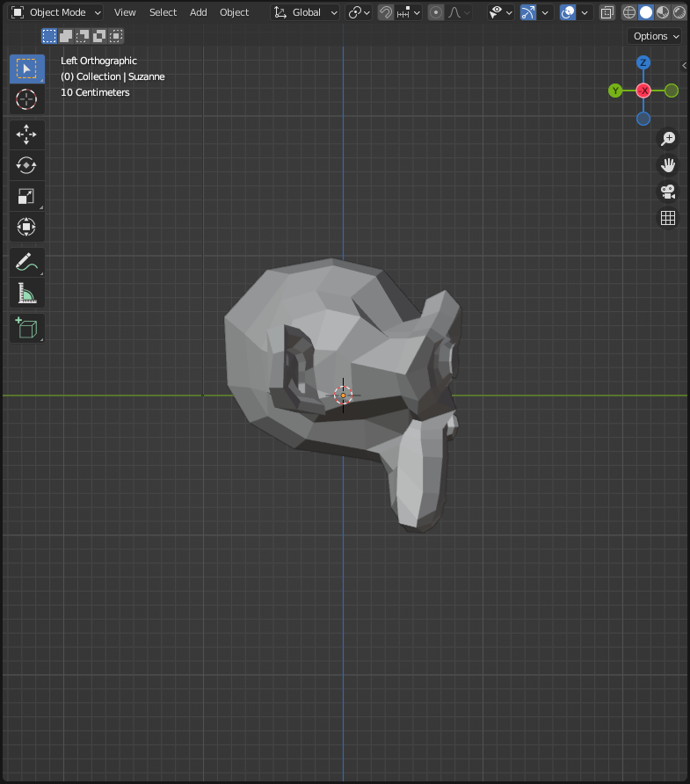The image size is (690, 784).
Task: Select the Move tool
Action: (27, 135)
